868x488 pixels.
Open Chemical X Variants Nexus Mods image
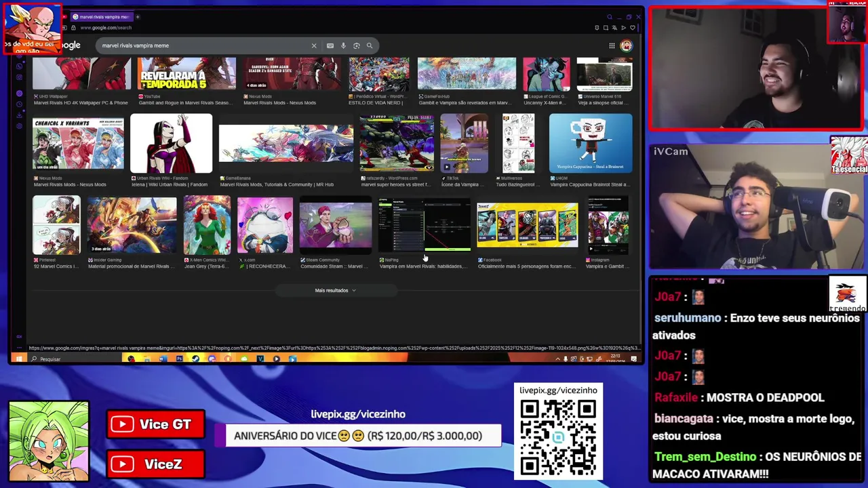pyautogui.click(x=78, y=144)
